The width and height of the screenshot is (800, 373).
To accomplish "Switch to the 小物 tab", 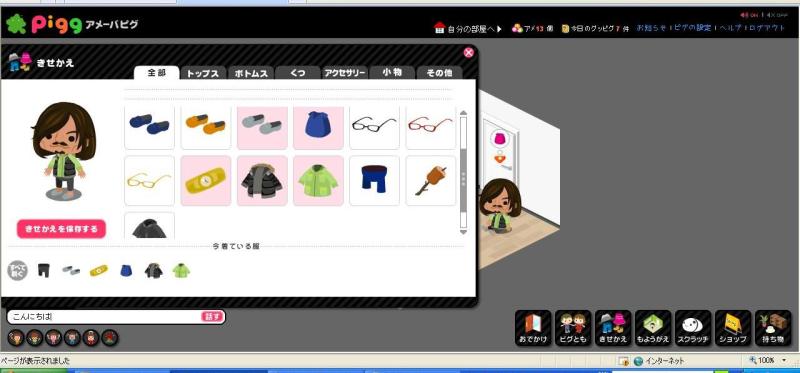I will click(392, 73).
